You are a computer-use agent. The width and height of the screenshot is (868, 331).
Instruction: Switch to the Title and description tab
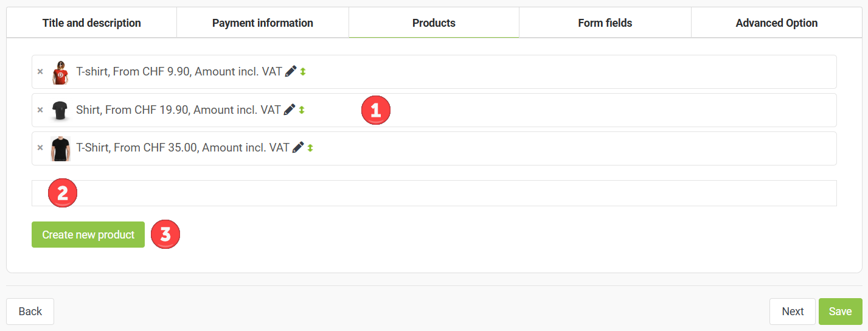click(91, 23)
